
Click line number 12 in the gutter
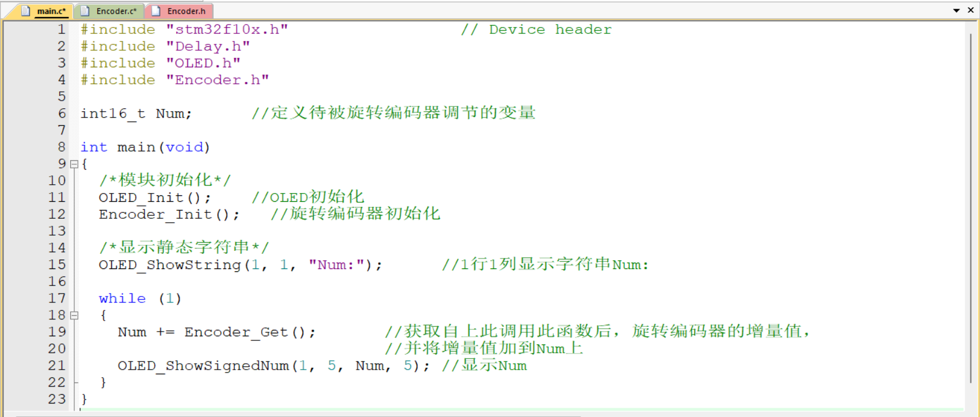pos(57,214)
